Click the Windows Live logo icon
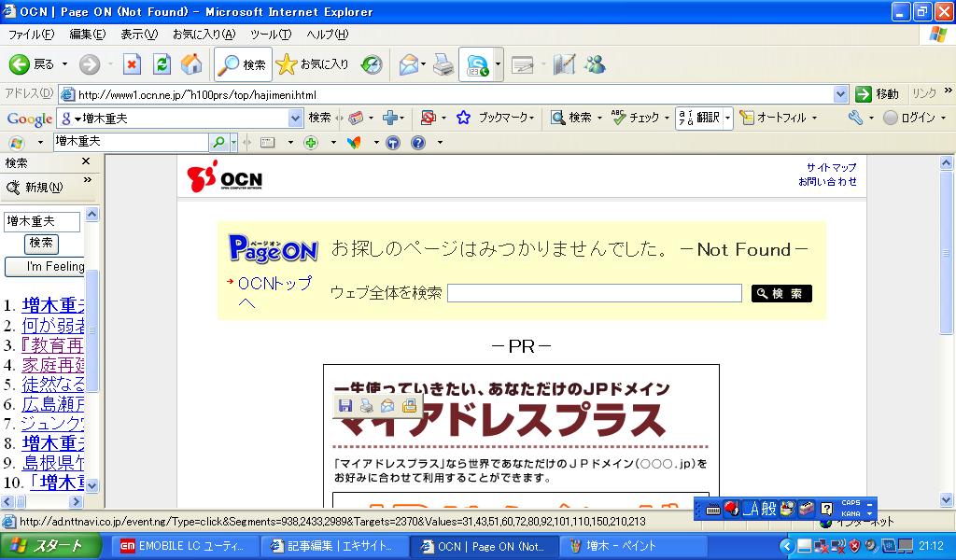 [x=17, y=143]
